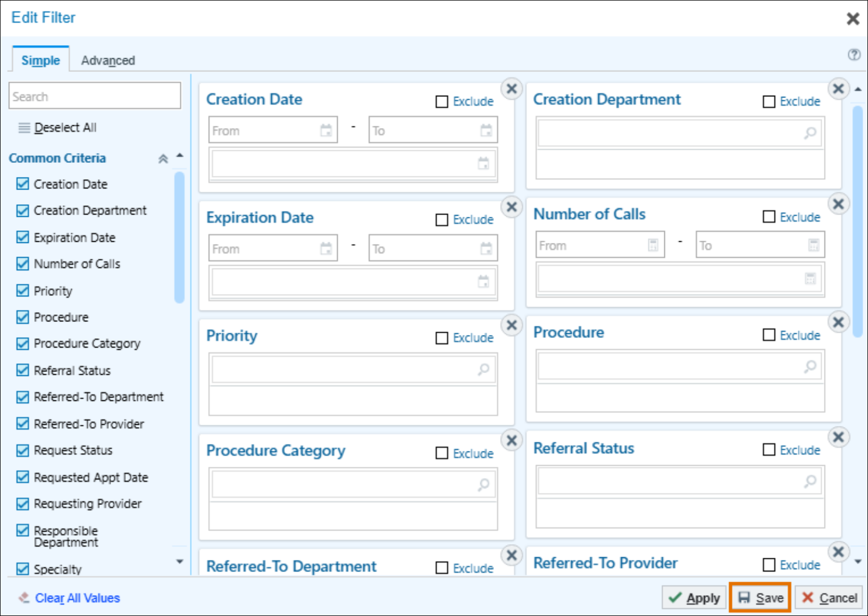Select the Simple tab

pos(41,60)
